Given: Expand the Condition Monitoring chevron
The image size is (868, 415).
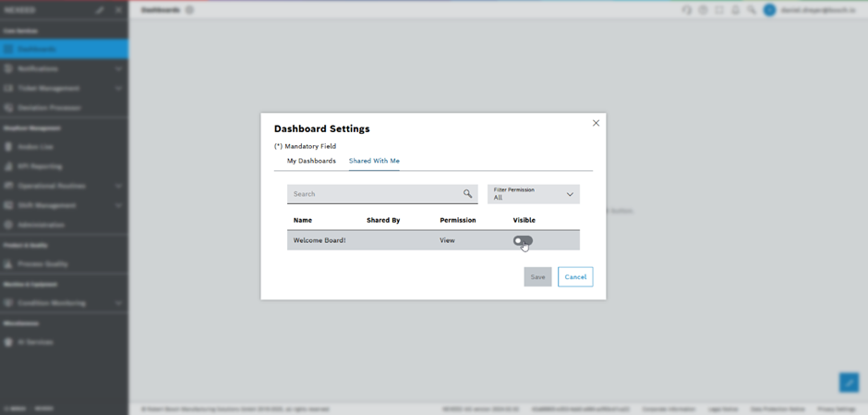Looking at the screenshot, I should click(x=118, y=303).
